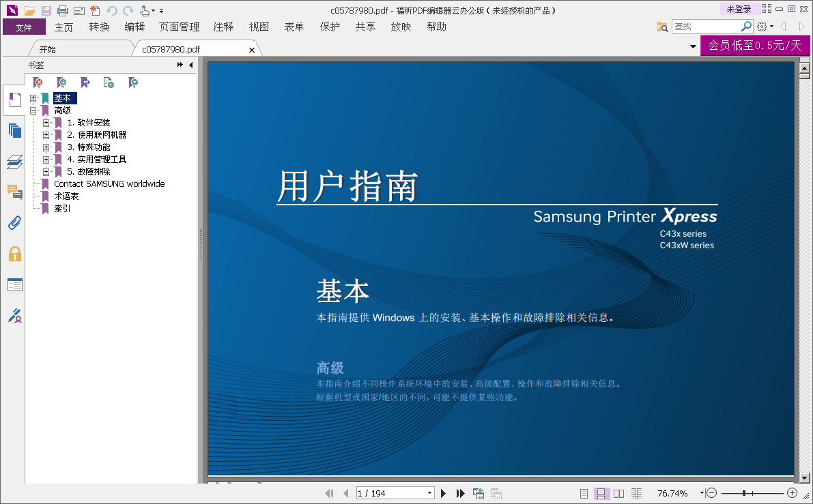Open bookmark options with the dropdown bookmark icon
This screenshot has height=504, width=813.
[x=132, y=83]
